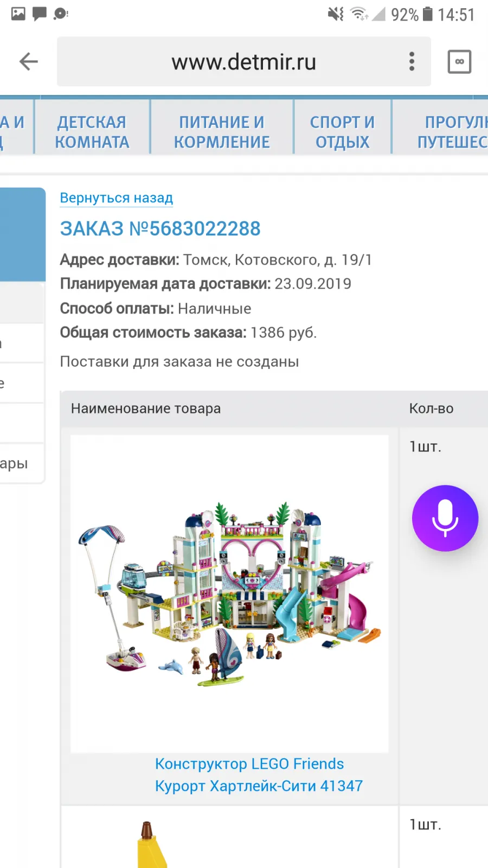Screen dimensions: 488x868
Task: Follow the Вернуться назад link
Action: coord(117,198)
